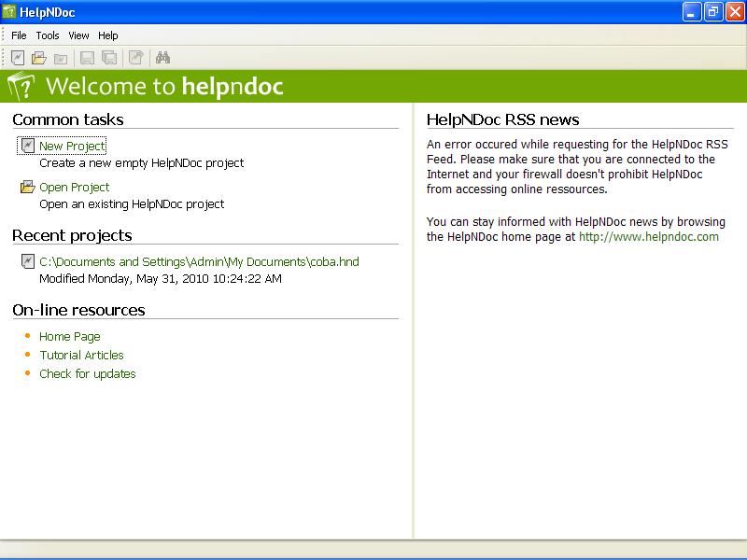Click the greyed-out Save floppy disk icon
The image size is (747, 560).
pyautogui.click(x=87, y=58)
